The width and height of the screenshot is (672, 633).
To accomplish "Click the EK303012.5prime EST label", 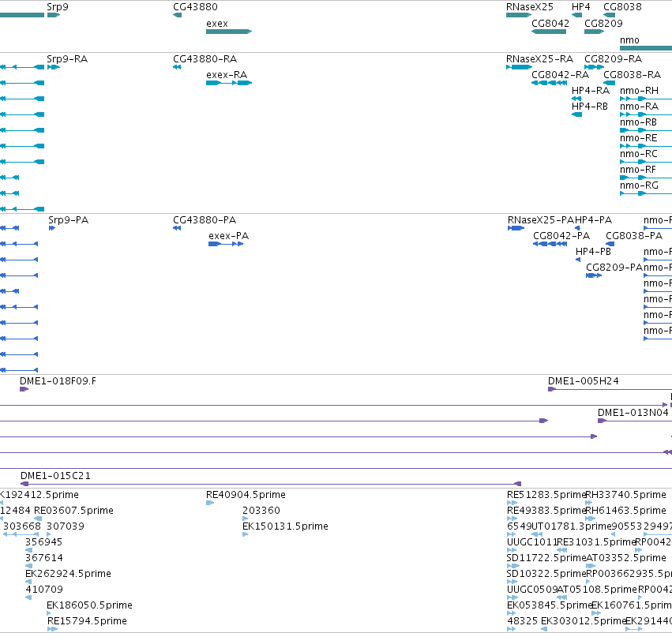I will pyautogui.click(x=584, y=621).
